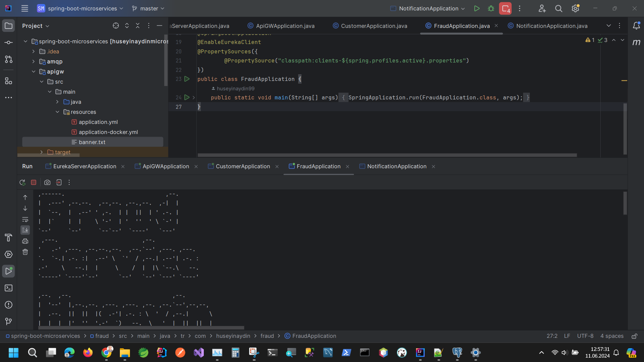
Task: Expand the java folder in tree
Action: tap(57, 102)
